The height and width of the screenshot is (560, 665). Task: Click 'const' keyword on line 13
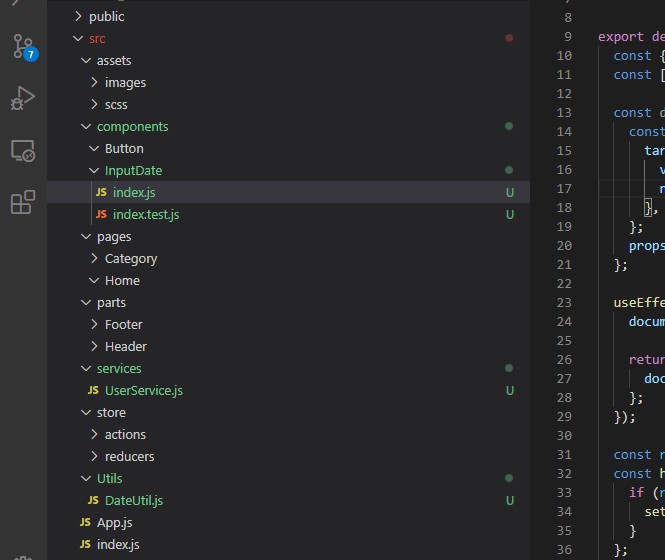coord(632,112)
